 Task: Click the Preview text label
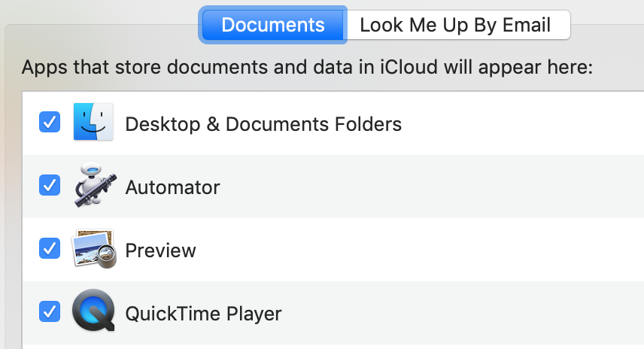160,250
